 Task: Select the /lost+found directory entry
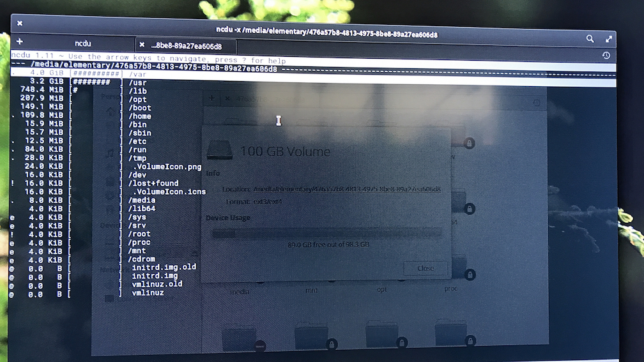click(153, 183)
